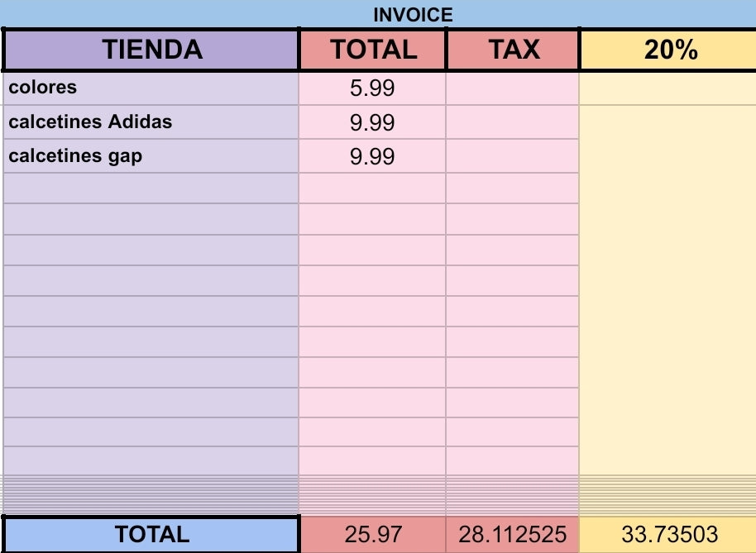Click the calcetines gap cell
Screen dimensions: 756x553
151,156
